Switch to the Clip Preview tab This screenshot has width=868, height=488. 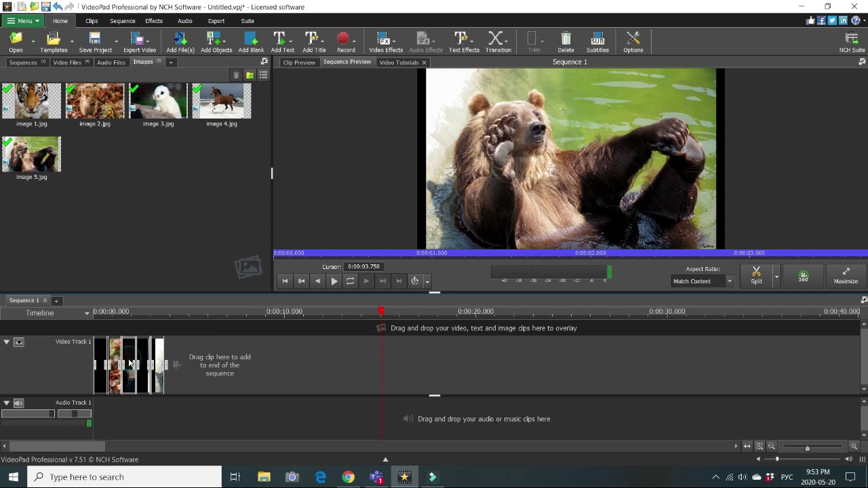[x=299, y=62]
